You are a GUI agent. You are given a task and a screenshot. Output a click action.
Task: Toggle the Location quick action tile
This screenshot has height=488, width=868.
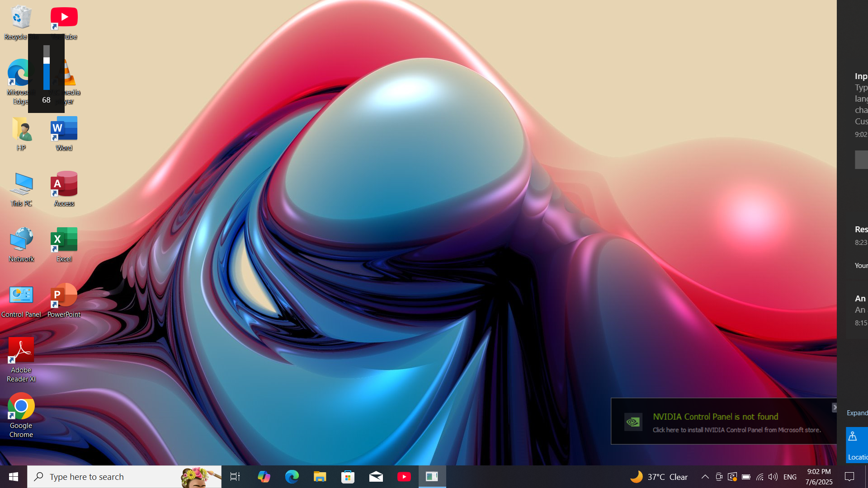[x=857, y=445]
